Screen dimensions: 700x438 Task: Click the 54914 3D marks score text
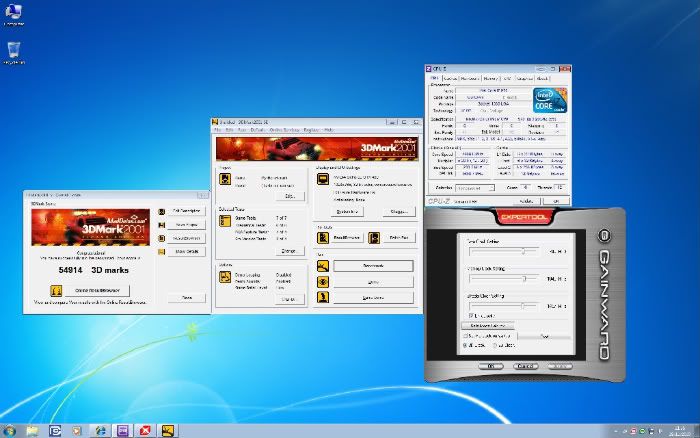coord(93,270)
